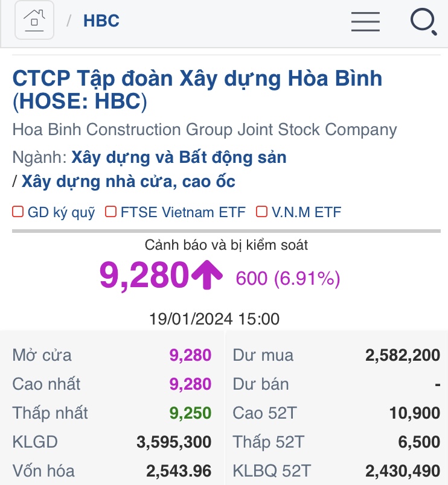Click the HBC breadcrumb item

pyautogui.click(x=101, y=21)
